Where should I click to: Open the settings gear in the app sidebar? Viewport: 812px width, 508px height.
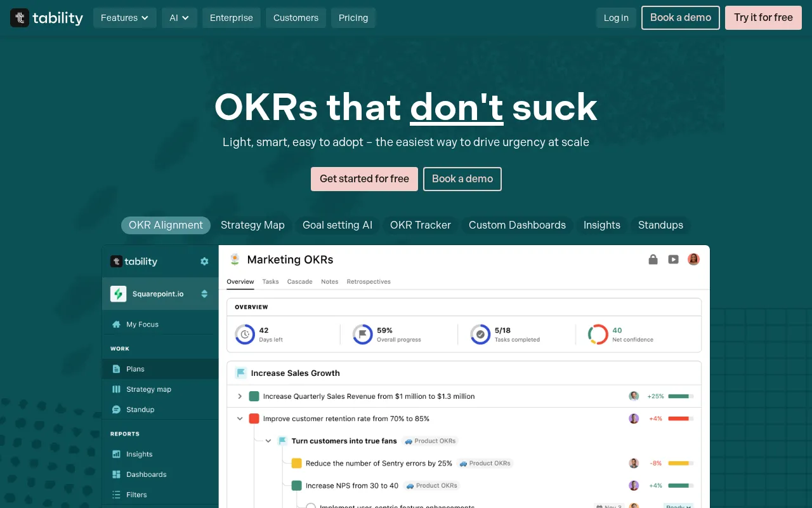click(204, 261)
